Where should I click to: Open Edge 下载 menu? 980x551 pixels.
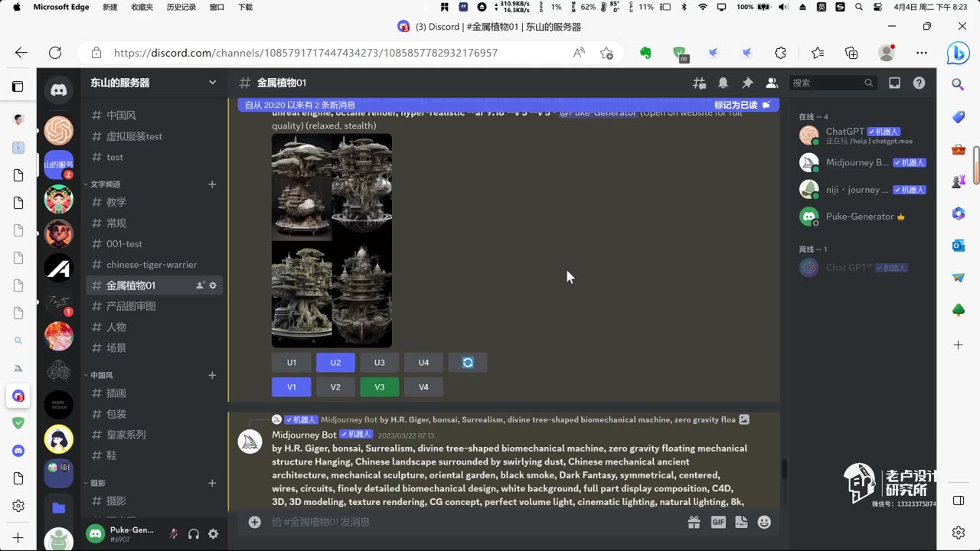(x=245, y=7)
